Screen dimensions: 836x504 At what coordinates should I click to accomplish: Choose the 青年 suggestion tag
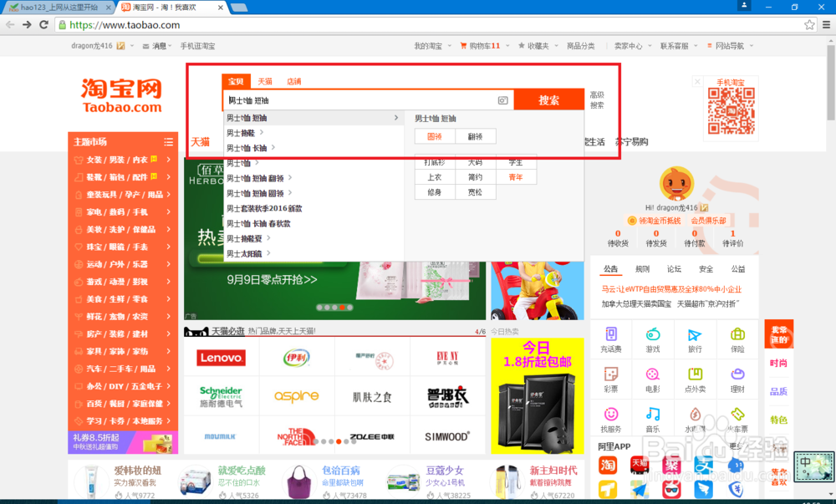pos(516,177)
